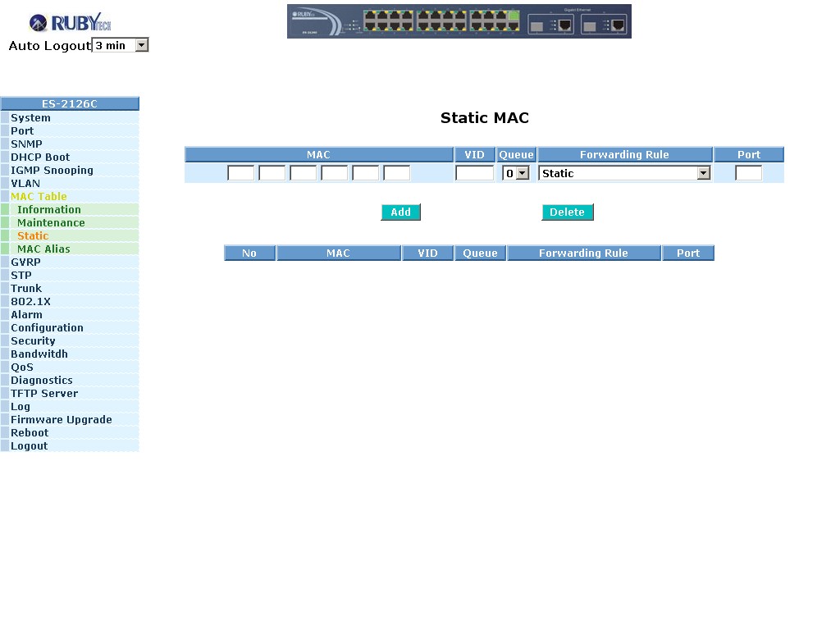Click the switch front panel image

pyautogui.click(x=459, y=21)
